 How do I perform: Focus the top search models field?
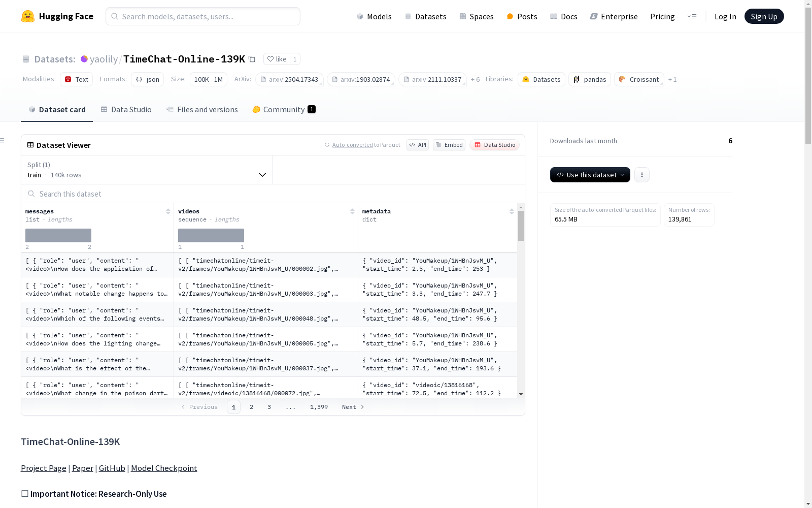[203, 16]
